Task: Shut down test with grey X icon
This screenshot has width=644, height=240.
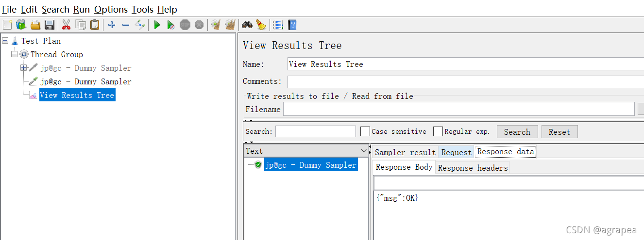Action: click(x=199, y=25)
